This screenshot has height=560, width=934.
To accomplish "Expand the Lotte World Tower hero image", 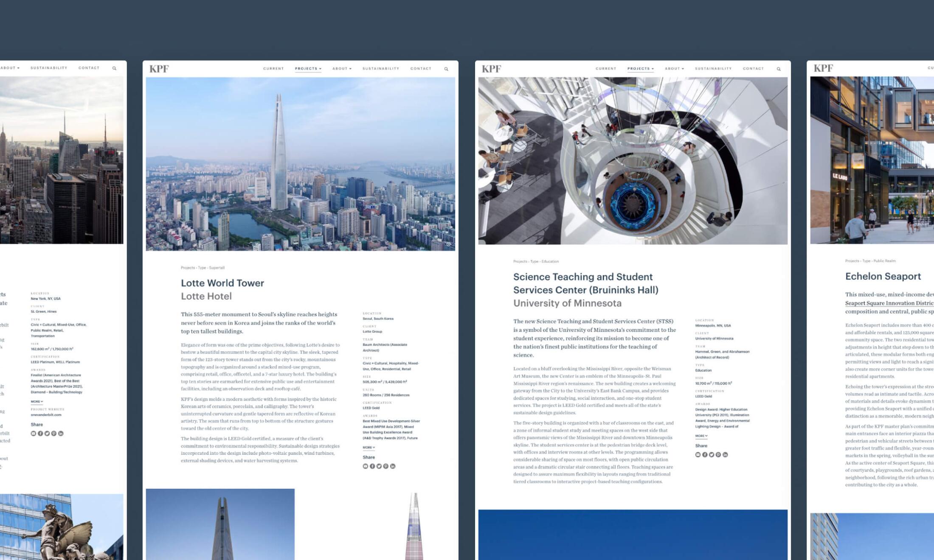I will (x=448, y=244).
